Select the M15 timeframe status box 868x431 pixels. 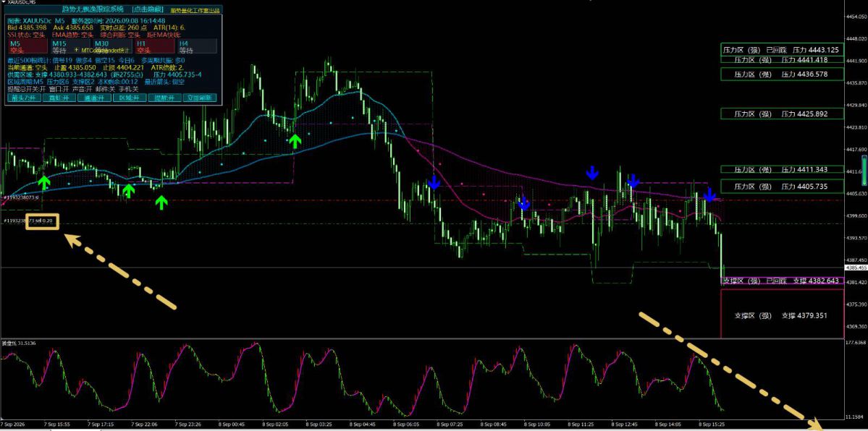pos(70,46)
